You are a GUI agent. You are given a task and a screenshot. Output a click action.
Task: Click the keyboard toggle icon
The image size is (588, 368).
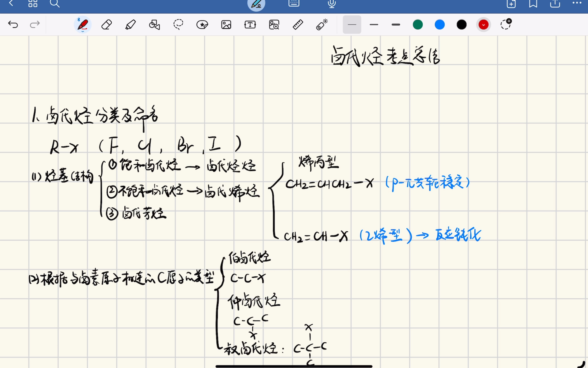click(x=294, y=4)
